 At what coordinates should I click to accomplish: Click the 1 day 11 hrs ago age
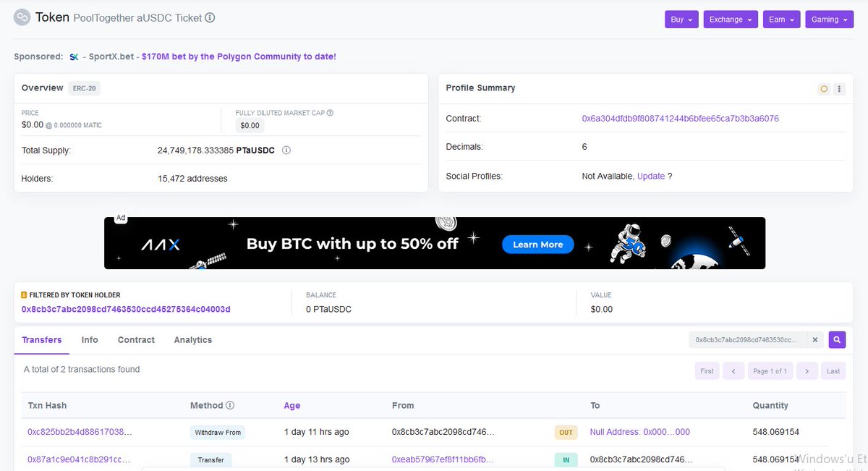pos(317,432)
